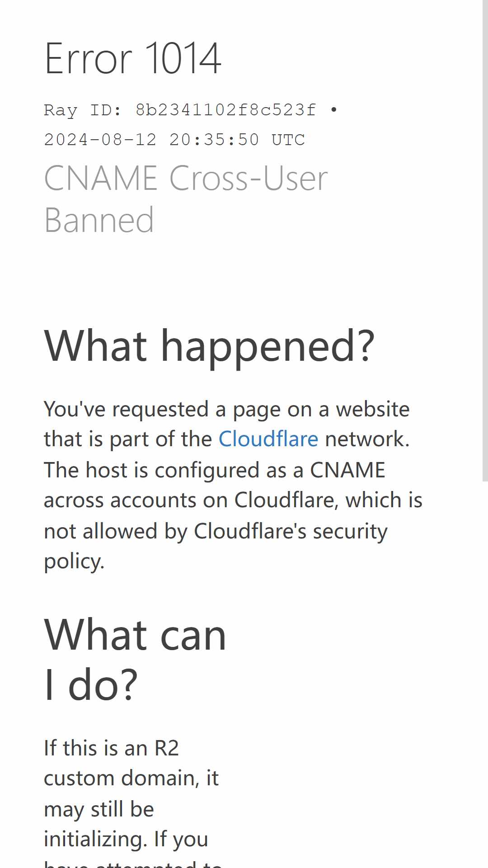Click the word Banned in subtitle

[99, 220]
